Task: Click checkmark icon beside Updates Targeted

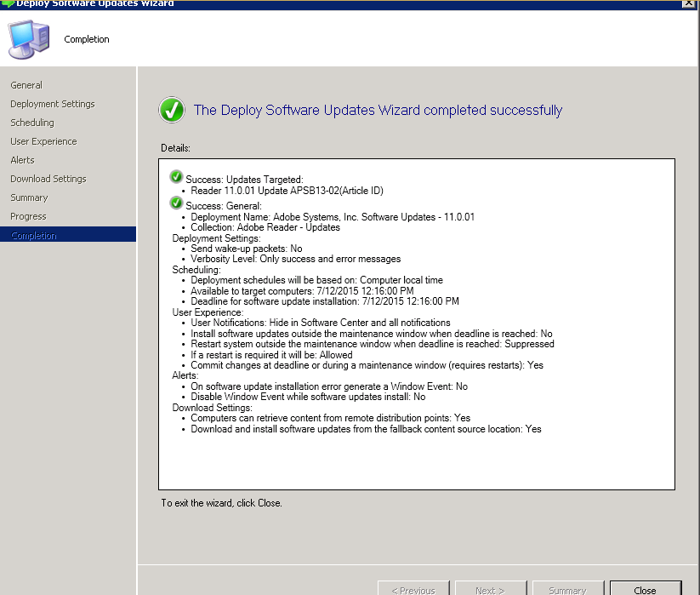Action: pyautogui.click(x=176, y=177)
